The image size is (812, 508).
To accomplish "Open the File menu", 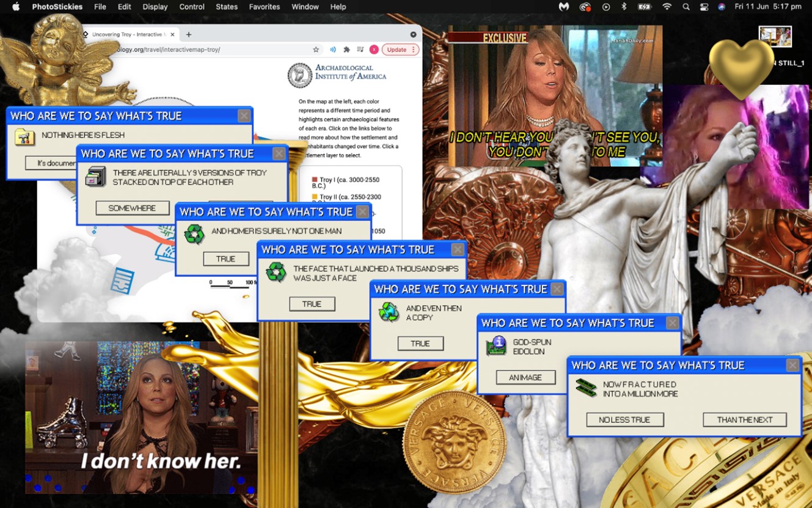I will 100,7.
